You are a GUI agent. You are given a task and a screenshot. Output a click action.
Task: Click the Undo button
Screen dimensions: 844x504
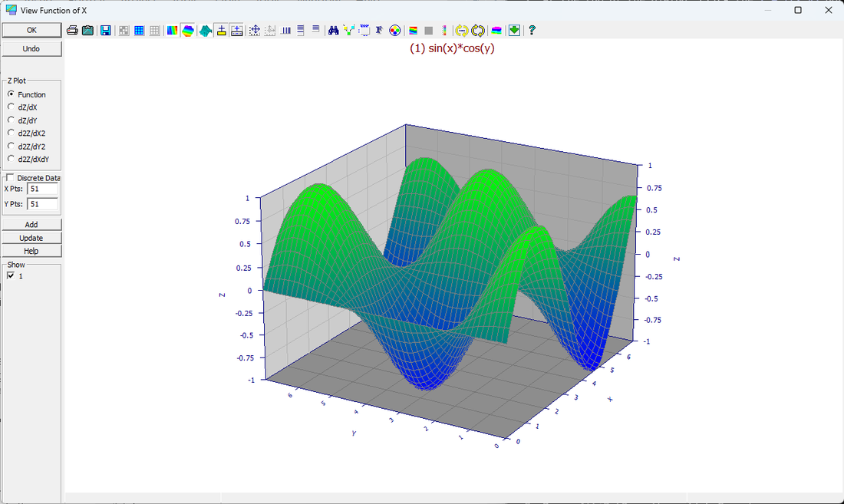coord(31,48)
